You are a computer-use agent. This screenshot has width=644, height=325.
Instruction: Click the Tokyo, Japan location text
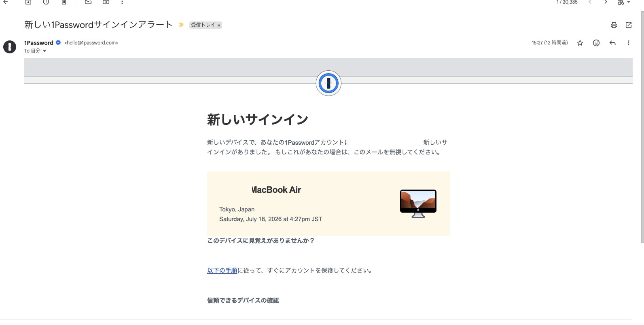pyautogui.click(x=237, y=209)
